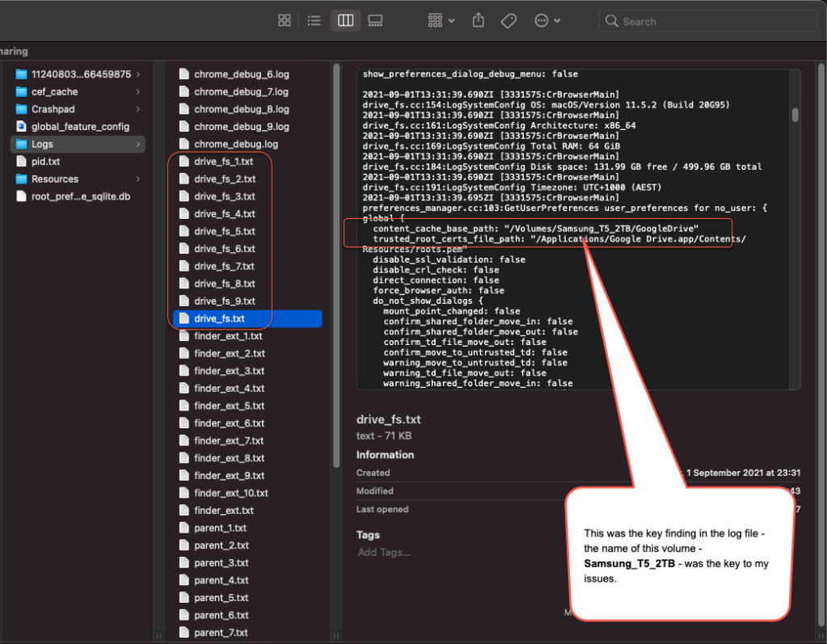Click the Edit Tags icon

pyautogui.click(x=508, y=21)
